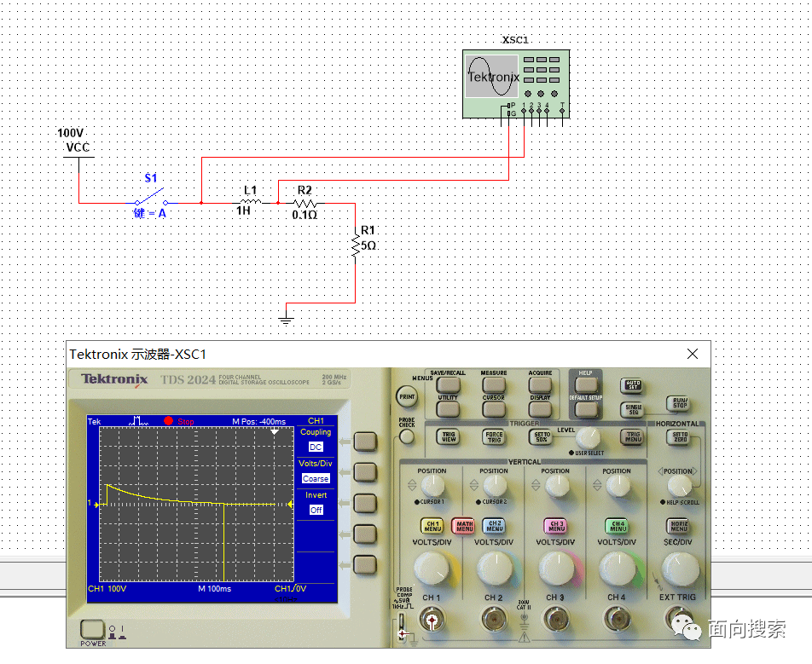
Task: Click the CH3 vertical POSITION knob
Action: 557,486
